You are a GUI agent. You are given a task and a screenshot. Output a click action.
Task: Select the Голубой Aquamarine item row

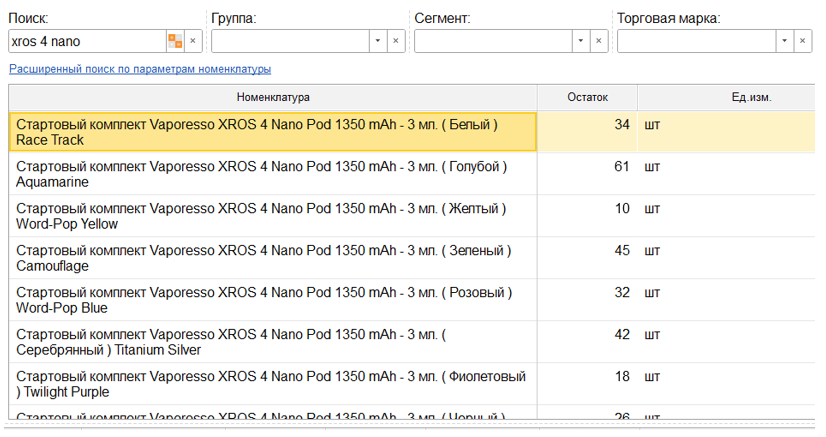click(x=272, y=174)
